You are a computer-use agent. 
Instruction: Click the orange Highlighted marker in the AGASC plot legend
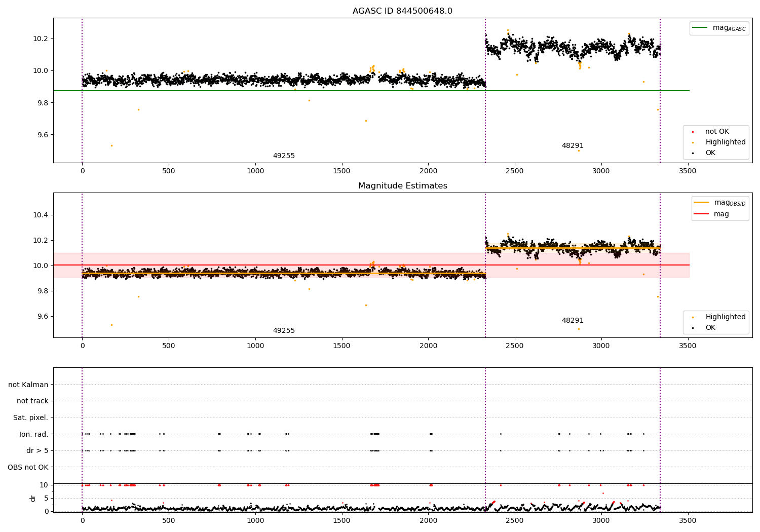pyautogui.click(x=693, y=142)
